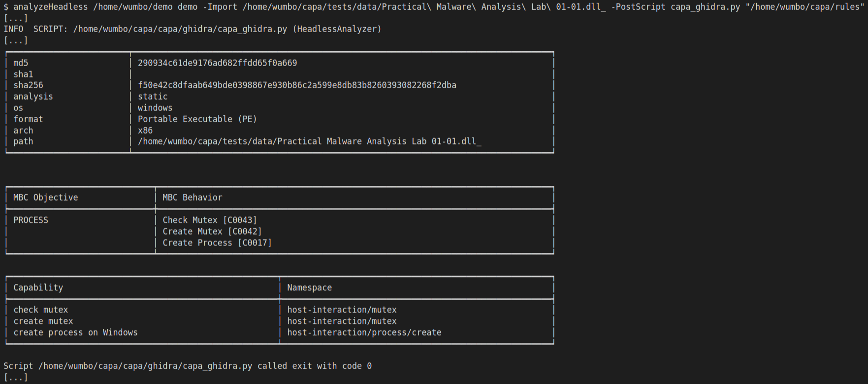Click the "check mutex" capability row

40,310
